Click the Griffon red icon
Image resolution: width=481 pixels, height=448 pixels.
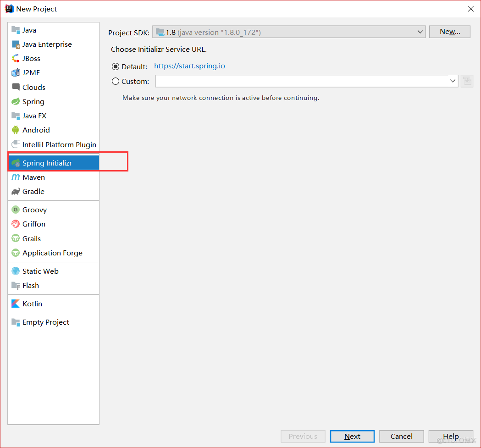click(x=16, y=224)
